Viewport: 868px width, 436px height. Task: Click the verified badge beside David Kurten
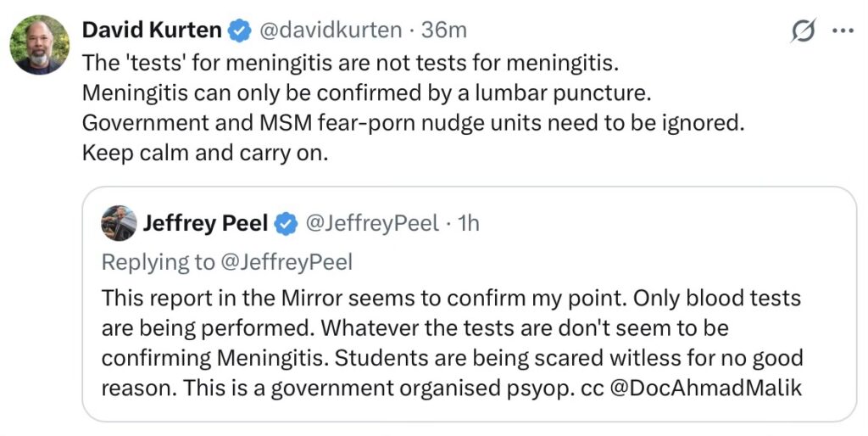(241, 31)
